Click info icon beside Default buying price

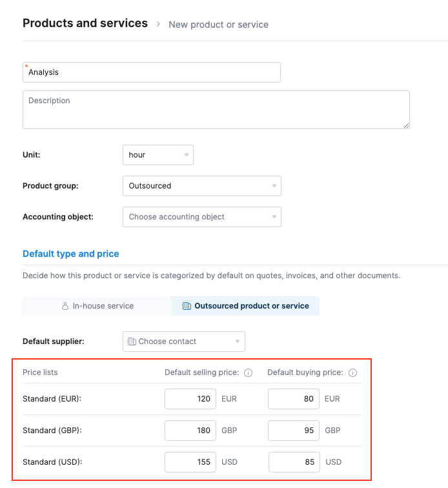coord(352,372)
